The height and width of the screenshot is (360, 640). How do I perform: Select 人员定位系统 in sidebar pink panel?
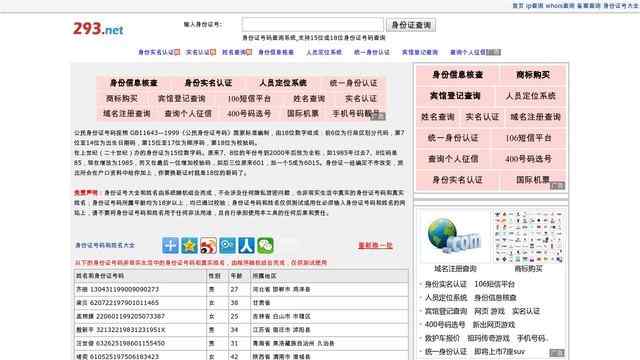(x=531, y=96)
